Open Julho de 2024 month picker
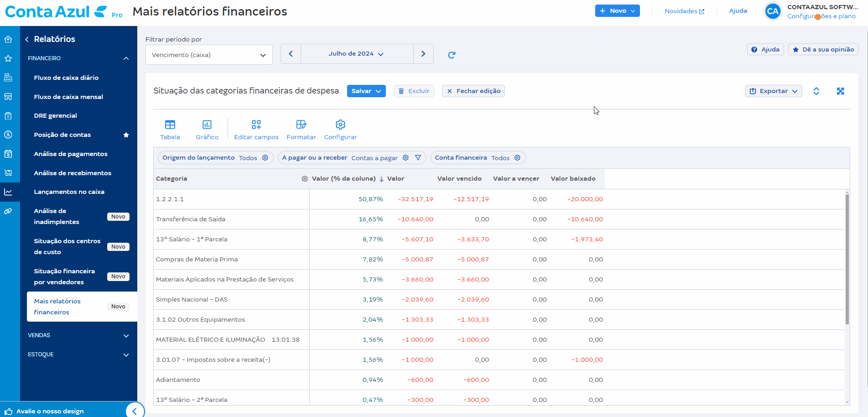 tap(357, 54)
